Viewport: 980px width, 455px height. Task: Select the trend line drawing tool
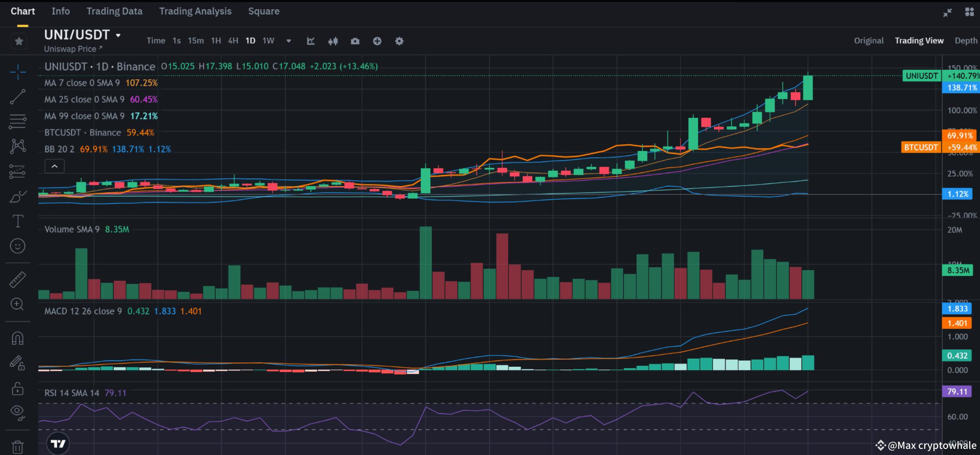pyautogui.click(x=18, y=97)
